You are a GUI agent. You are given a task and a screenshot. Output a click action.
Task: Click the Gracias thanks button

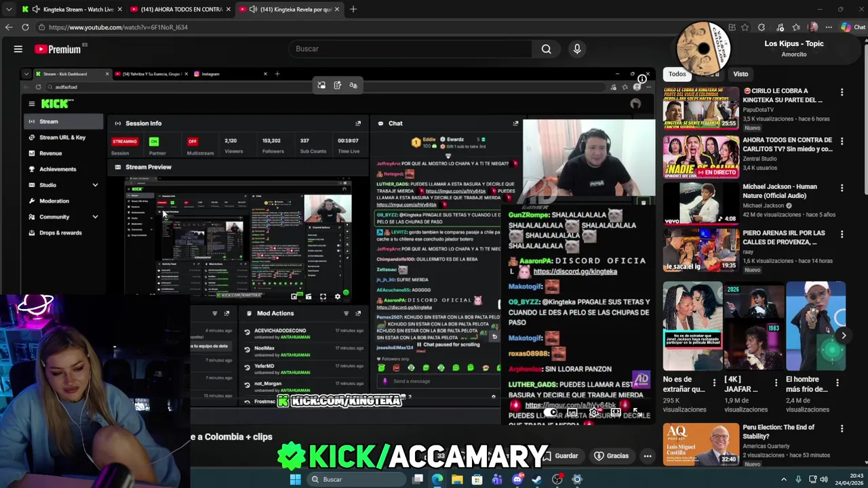pyautogui.click(x=611, y=456)
